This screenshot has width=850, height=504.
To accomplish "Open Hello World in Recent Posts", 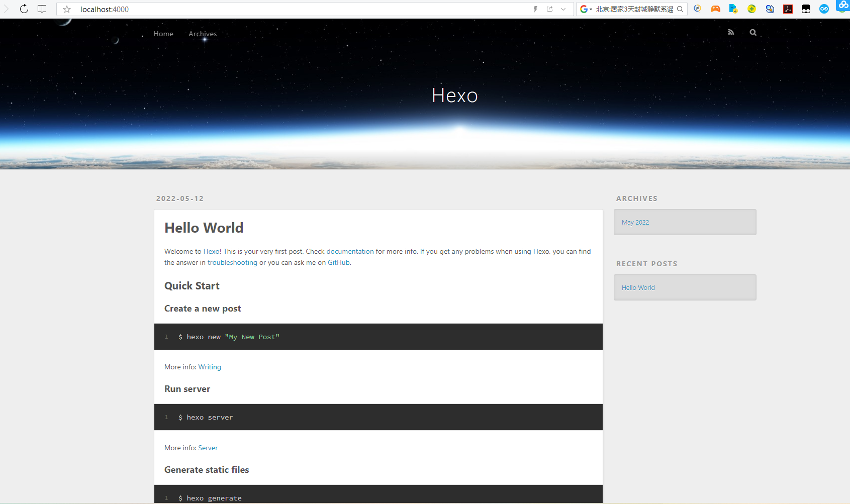I will [638, 287].
